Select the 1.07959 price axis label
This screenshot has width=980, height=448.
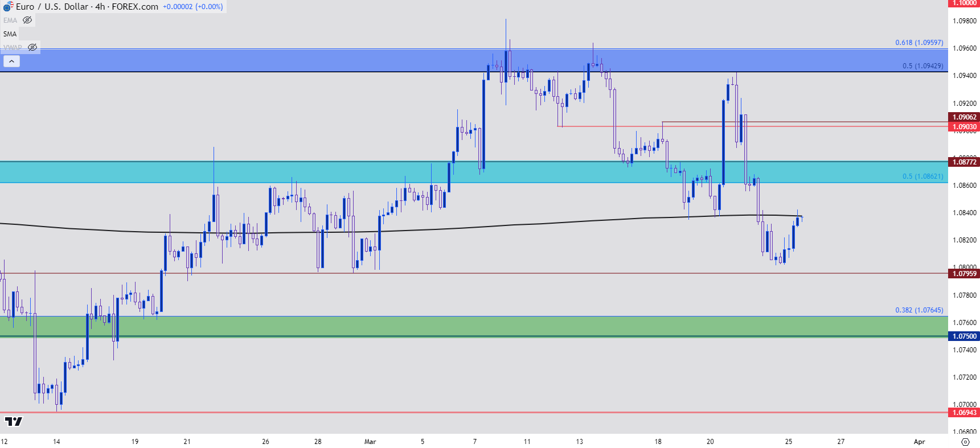[964, 274]
